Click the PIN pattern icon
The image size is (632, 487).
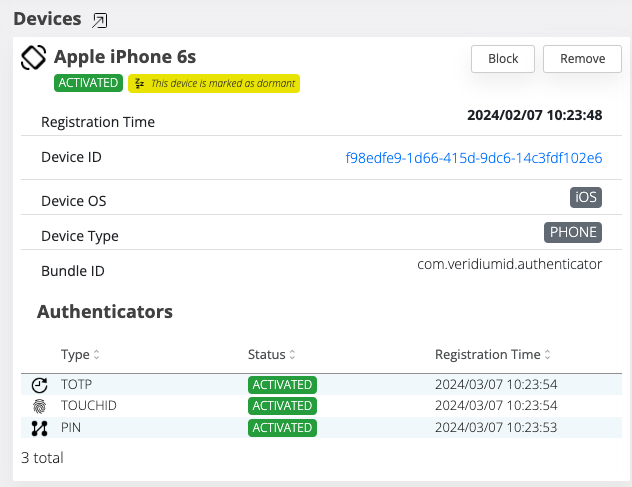[x=39, y=428]
